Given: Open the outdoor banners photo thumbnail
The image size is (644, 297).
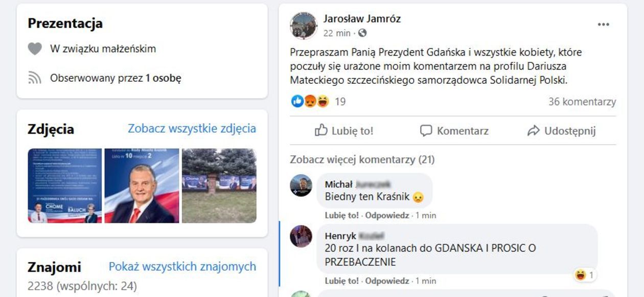Looking at the screenshot, I should [x=219, y=186].
